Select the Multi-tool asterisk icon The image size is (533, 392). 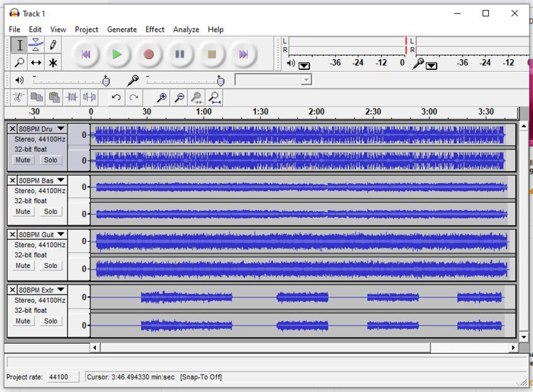pyautogui.click(x=53, y=62)
